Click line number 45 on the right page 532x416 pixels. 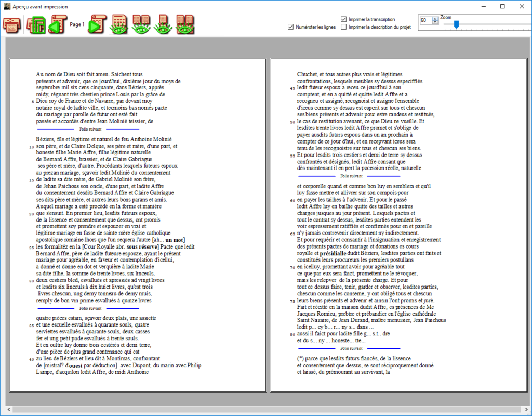tap(292, 88)
